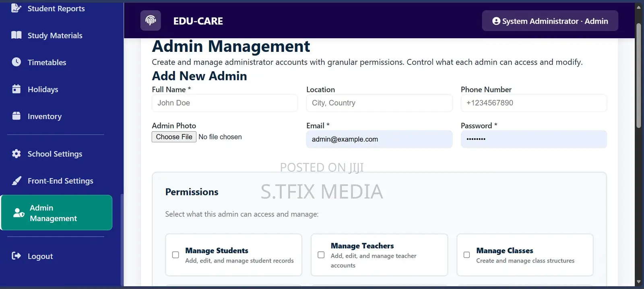Click the Logout arrow icon

[16, 256]
